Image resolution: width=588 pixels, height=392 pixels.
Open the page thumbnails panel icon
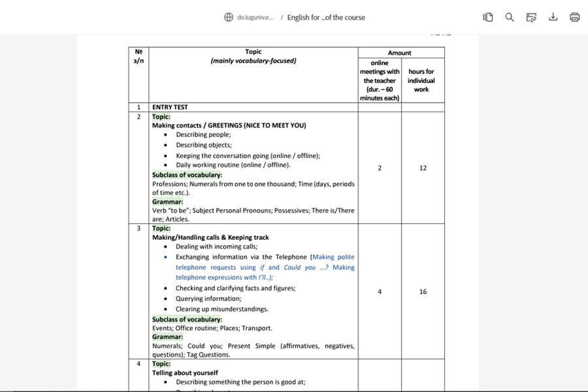488,18
